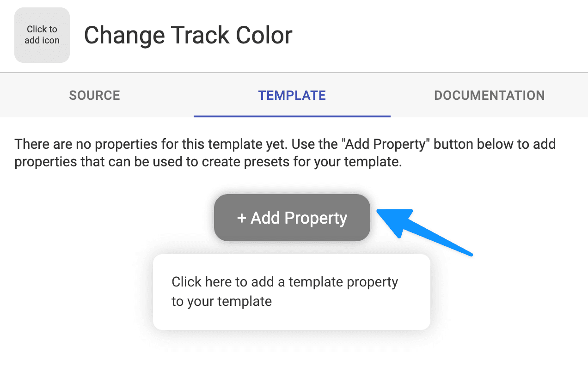Viewport: 588px width, 378px height.
Task: Click the 'Change Track Color' title
Action: (x=188, y=35)
